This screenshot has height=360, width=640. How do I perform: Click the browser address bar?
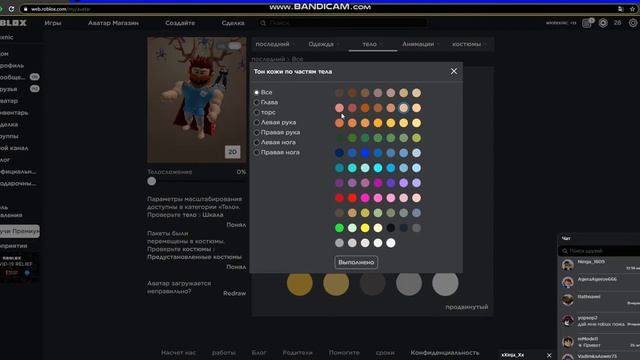tap(318, 9)
